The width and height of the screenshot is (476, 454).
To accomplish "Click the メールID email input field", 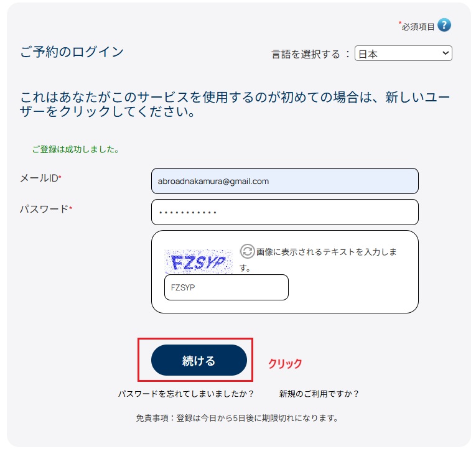I will [284, 181].
